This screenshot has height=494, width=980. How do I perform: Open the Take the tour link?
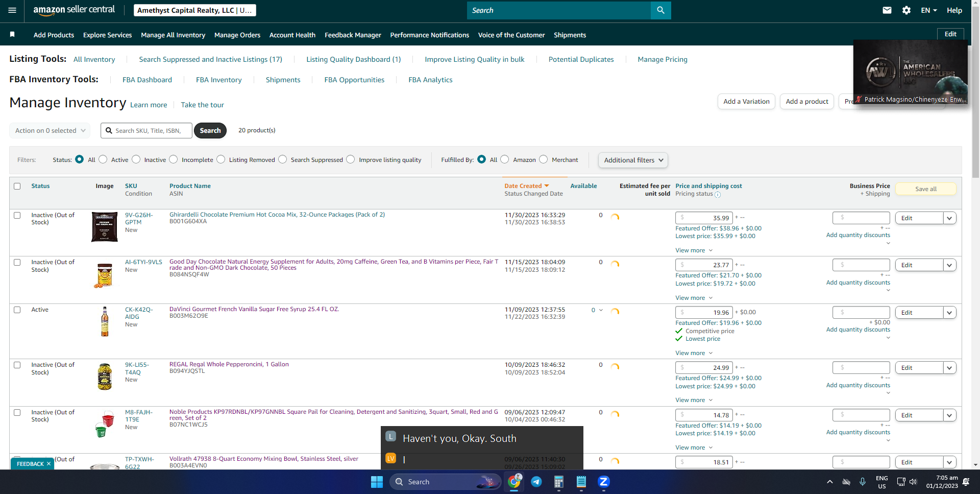(202, 105)
